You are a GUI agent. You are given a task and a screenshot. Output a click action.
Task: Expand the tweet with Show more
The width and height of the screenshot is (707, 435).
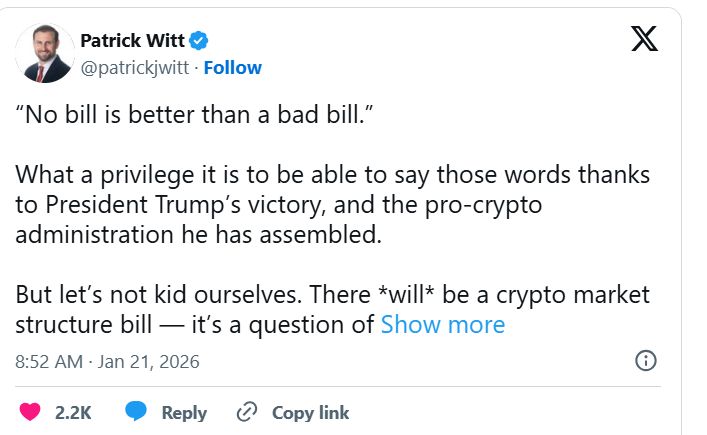pos(443,325)
